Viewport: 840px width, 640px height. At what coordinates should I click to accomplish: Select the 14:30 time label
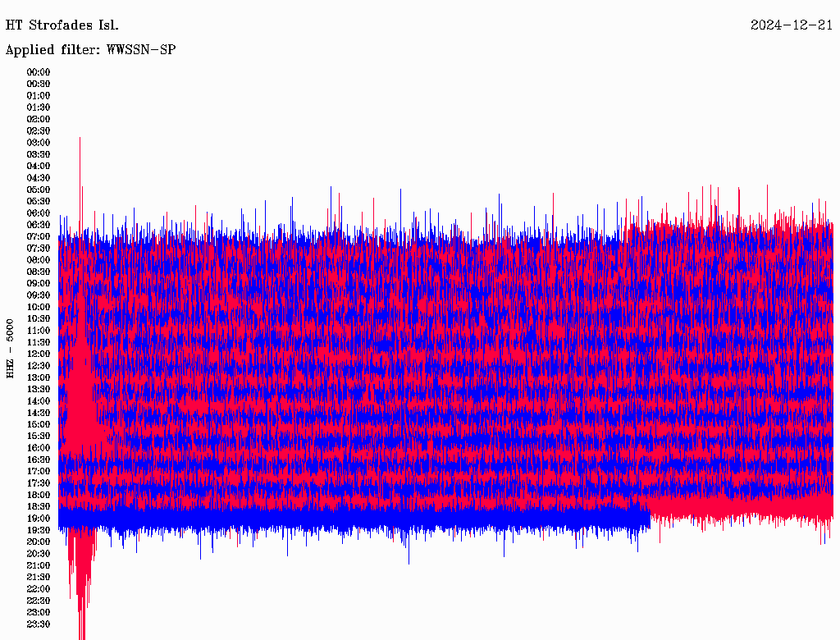(39, 413)
